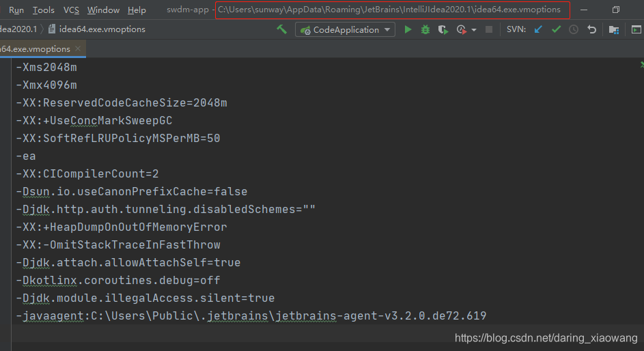Click the CICompilerCount=2 line
The image size is (644, 351).
(x=87, y=173)
